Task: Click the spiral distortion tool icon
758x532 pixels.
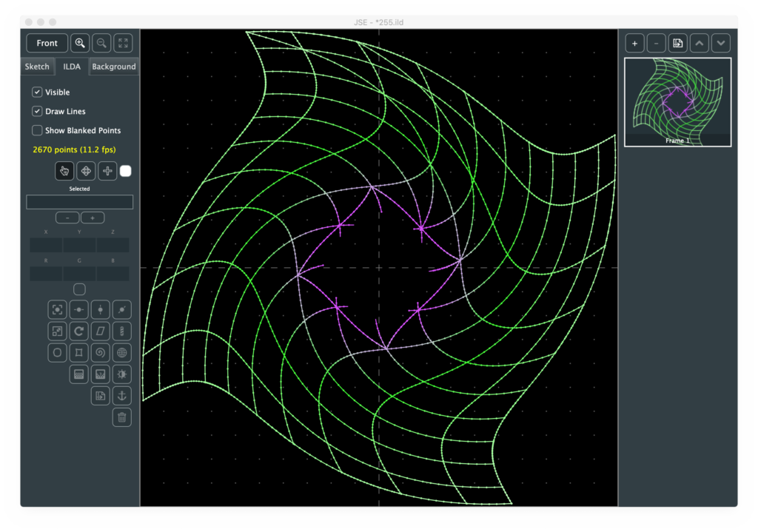Action: pyautogui.click(x=101, y=352)
